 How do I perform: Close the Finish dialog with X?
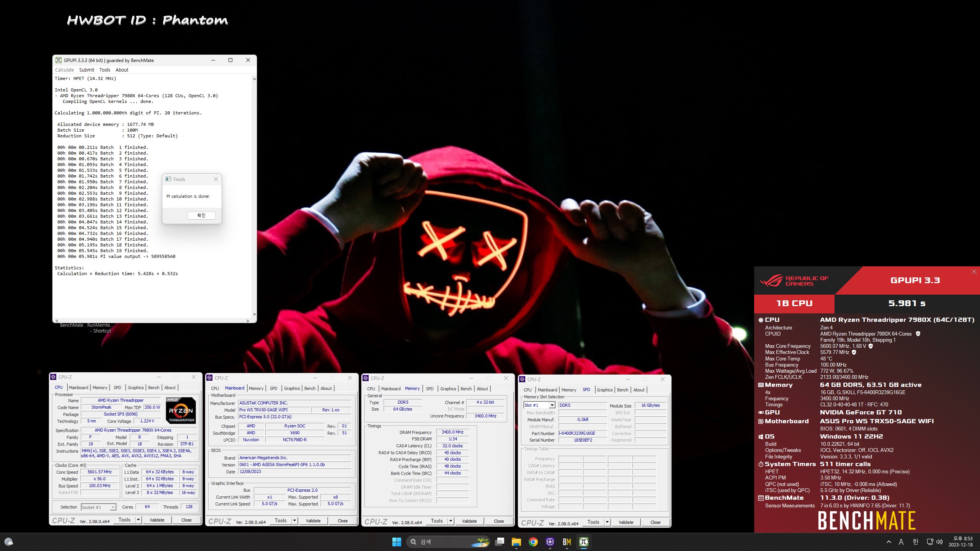pos(216,179)
